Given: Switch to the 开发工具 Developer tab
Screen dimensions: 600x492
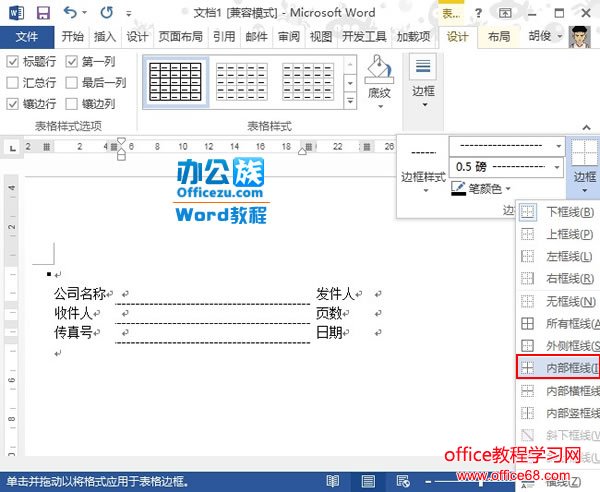Looking at the screenshot, I should [x=364, y=37].
